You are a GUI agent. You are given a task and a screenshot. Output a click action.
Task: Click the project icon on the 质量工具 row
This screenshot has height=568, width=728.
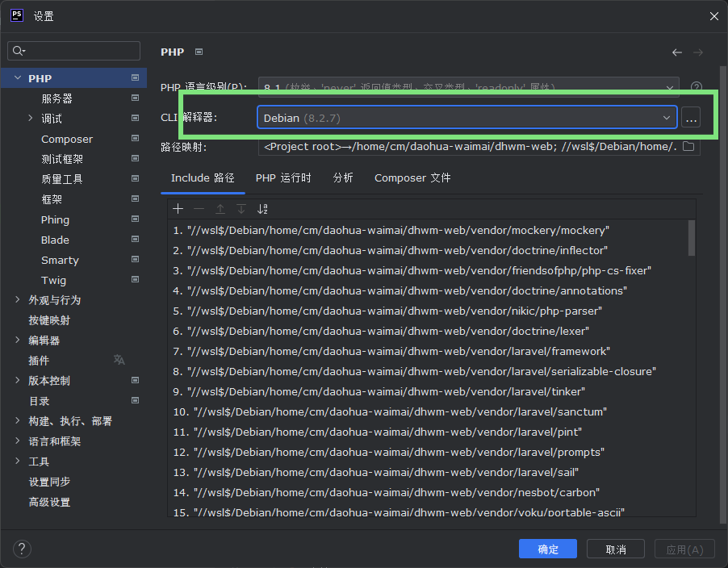tap(135, 178)
